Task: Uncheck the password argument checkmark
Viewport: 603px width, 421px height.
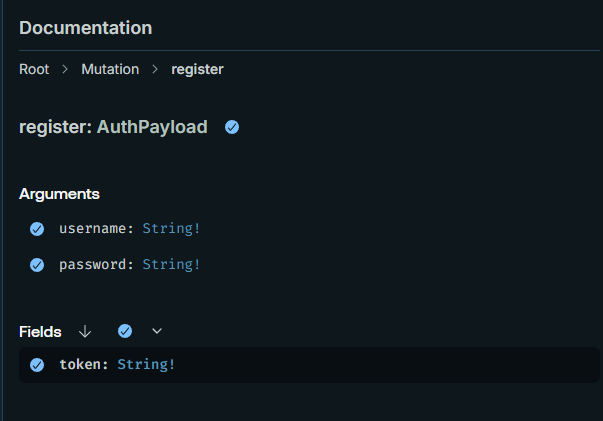Action: pyautogui.click(x=37, y=265)
